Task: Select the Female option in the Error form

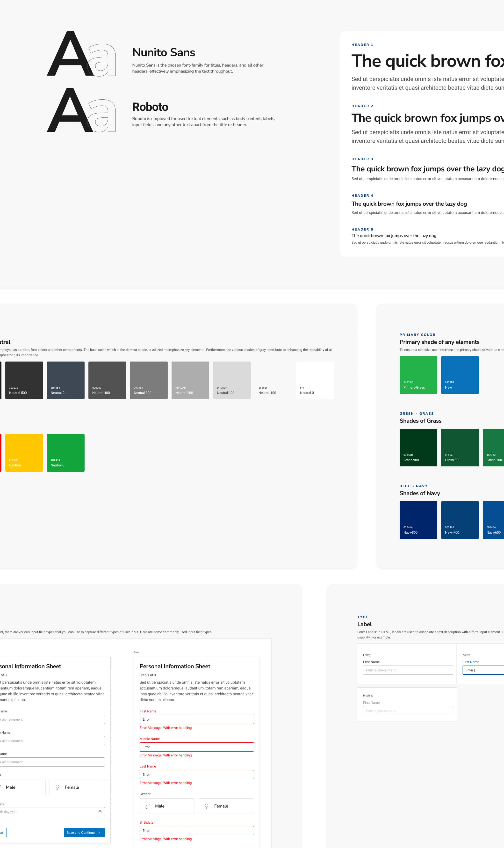Action: tap(226, 806)
